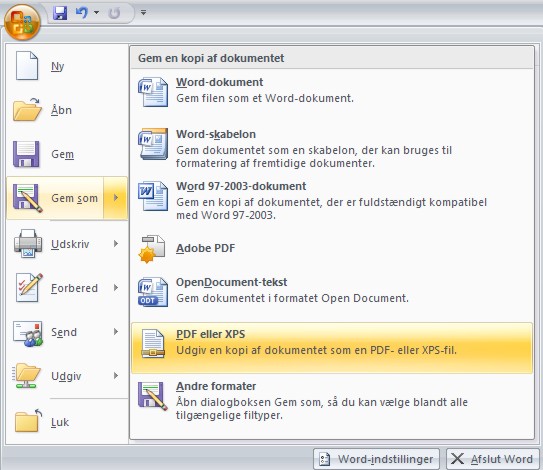Choose PDF eller XPS save option
The image size is (543, 470).
[332, 348]
